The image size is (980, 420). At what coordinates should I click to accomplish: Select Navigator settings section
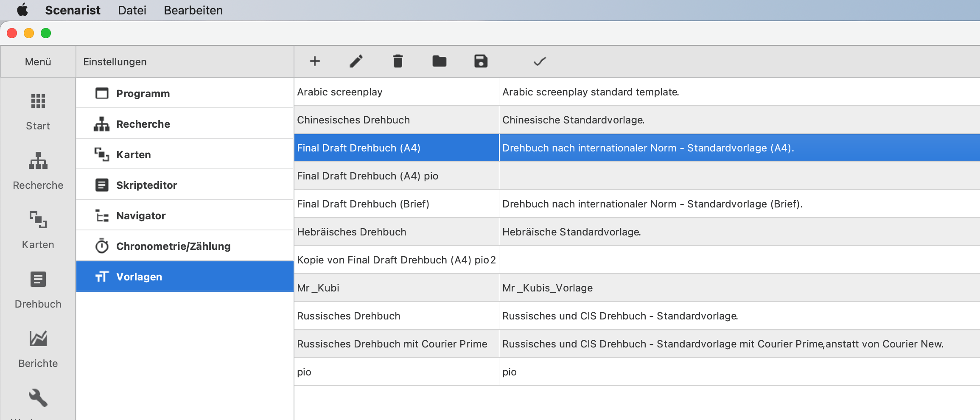pos(185,216)
